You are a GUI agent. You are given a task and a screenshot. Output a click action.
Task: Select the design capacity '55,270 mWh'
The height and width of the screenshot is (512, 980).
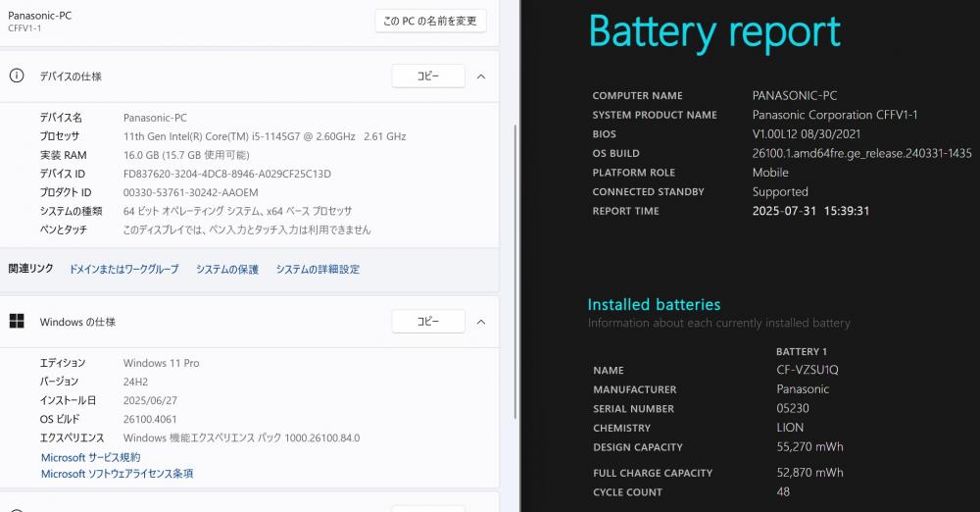[810, 447]
